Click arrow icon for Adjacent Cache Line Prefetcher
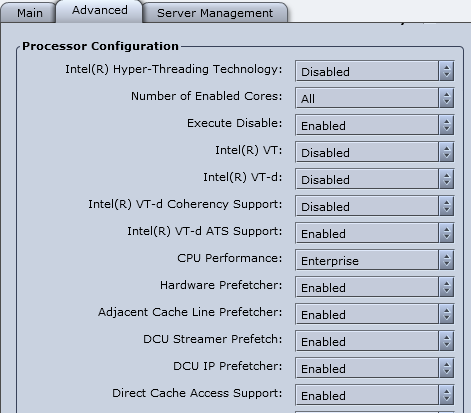Screen dimensions: 471x413 (447, 314)
